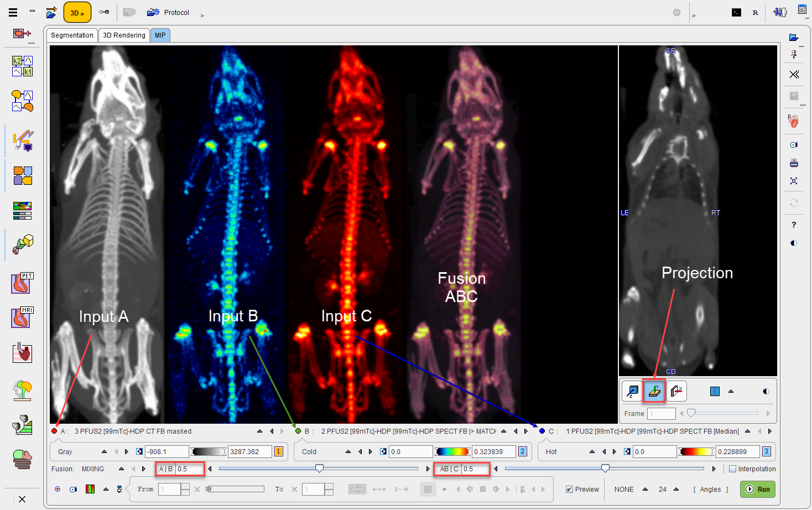Select the Y-axis projection direction
This screenshot has width=812, height=510.
pyautogui.click(x=654, y=391)
